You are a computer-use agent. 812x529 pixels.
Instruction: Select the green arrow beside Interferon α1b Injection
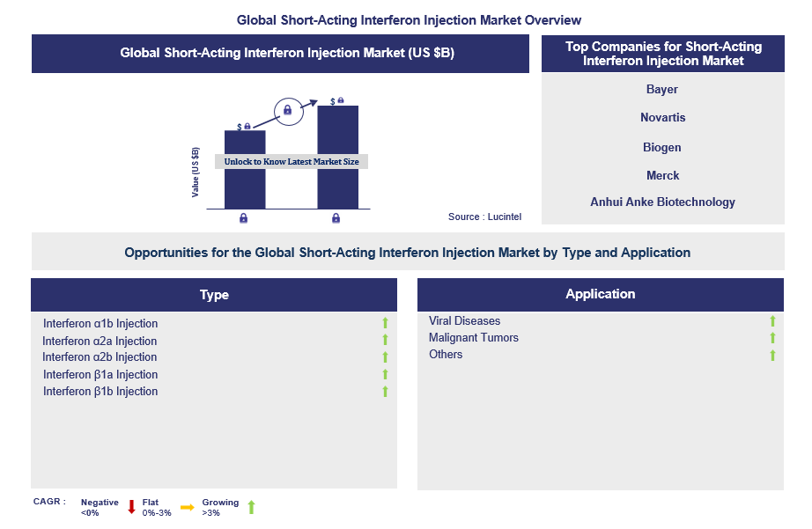point(384,324)
